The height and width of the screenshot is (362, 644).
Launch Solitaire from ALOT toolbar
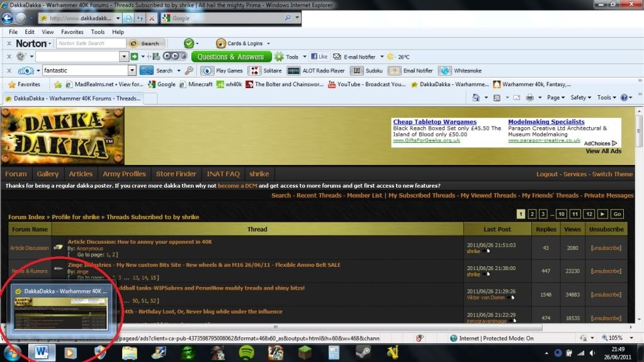(266, 71)
